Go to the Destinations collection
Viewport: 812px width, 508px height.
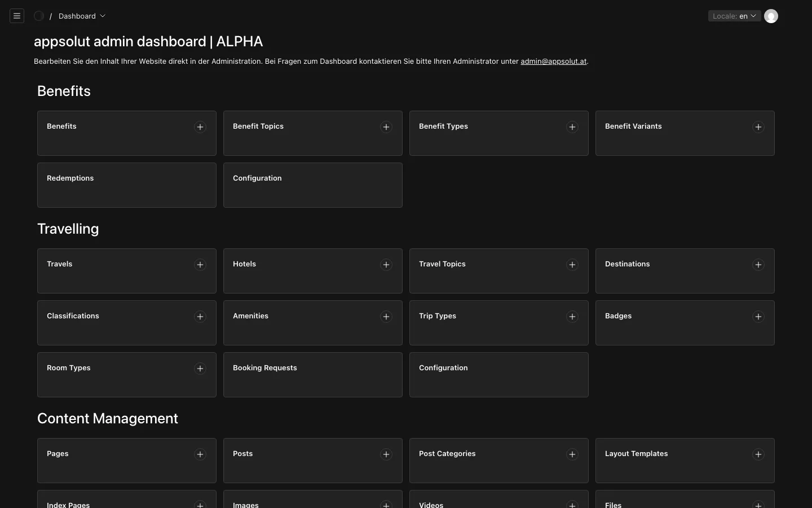(685, 271)
